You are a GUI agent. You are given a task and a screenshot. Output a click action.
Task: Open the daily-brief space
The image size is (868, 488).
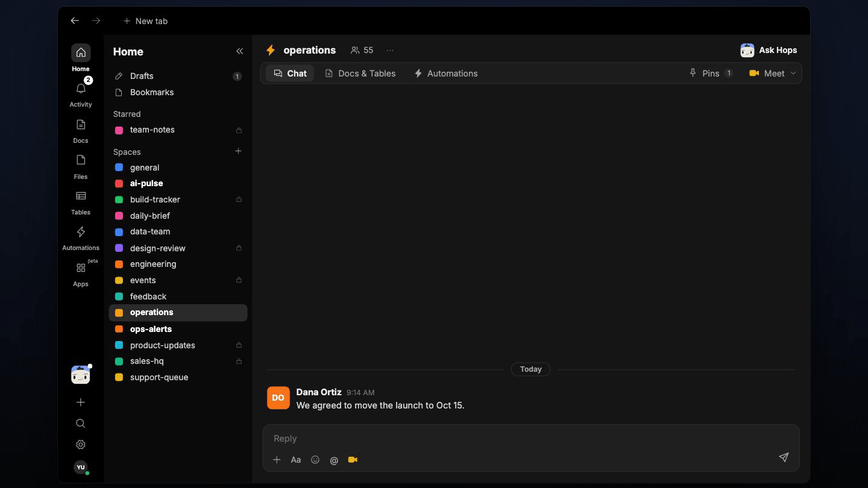pyautogui.click(x=178, y=216)
